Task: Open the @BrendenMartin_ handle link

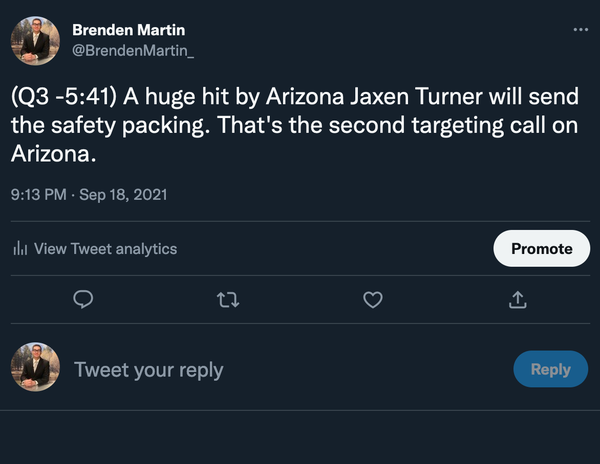Action: [134, 49]
